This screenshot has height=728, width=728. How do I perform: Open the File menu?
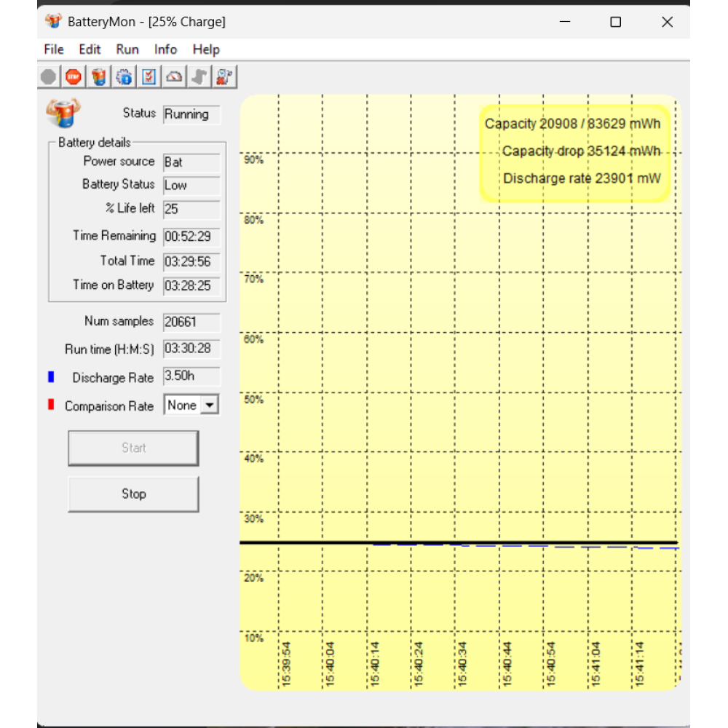tap(54, 50)
